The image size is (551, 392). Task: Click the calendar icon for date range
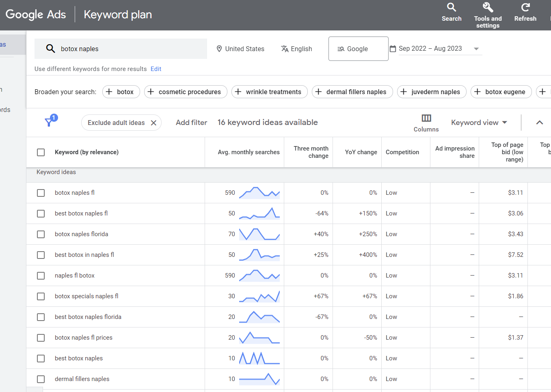tap(393, 49)
